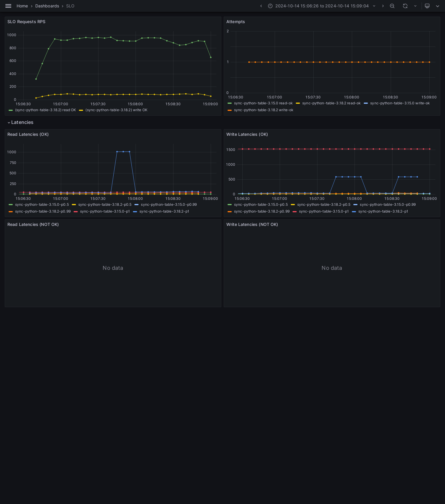Screen dimensions: 445x504
Task: Toggle 3.18.2-p0.99 series in Read Latencies
Action: click(43, 211)
